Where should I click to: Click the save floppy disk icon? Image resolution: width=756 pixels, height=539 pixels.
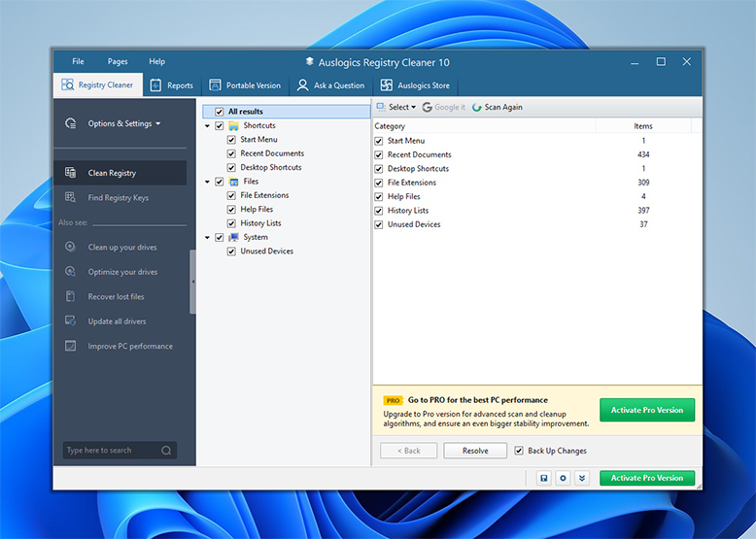pos(544,478)
